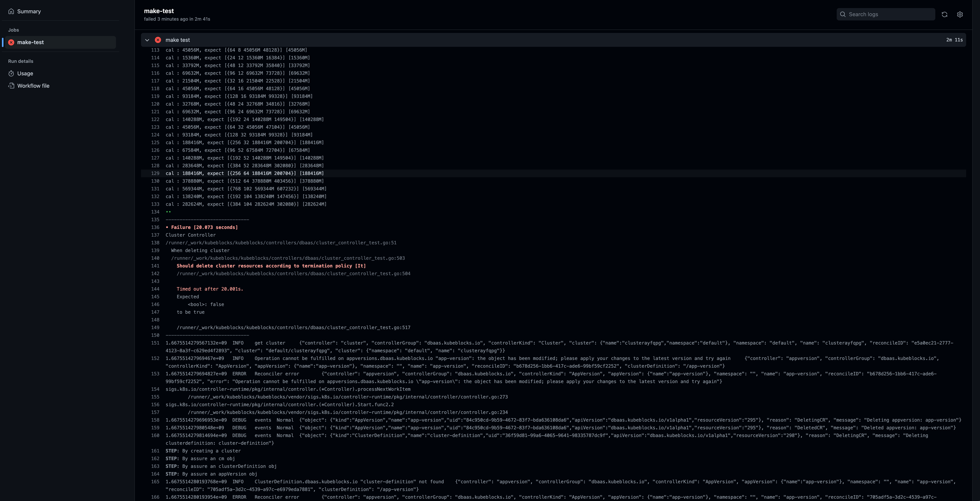
Task: Click 'When deleting cluster' log line
Action: pos(200,250)
